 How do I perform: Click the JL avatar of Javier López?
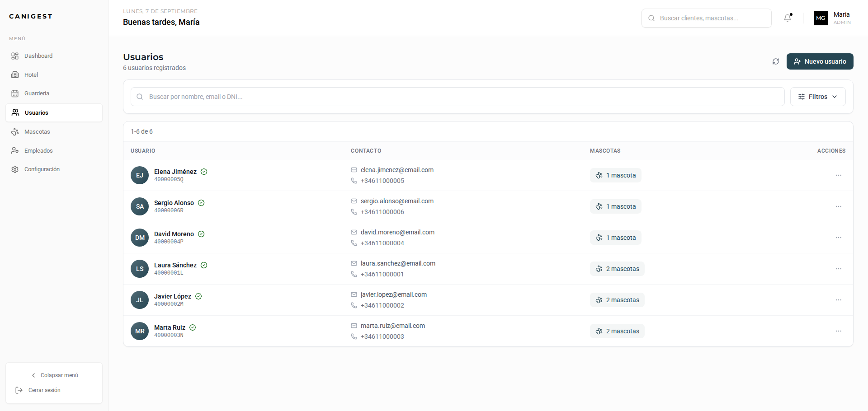140,300
